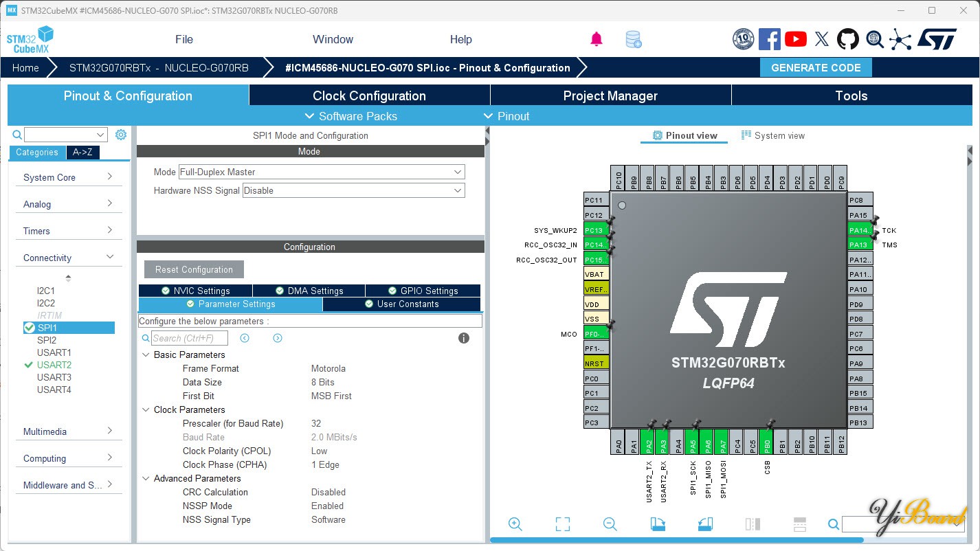This screenshot has height=551, width=980.
Task: Select USART2 in the Connectivity list
Action: (x=54, y=365)
